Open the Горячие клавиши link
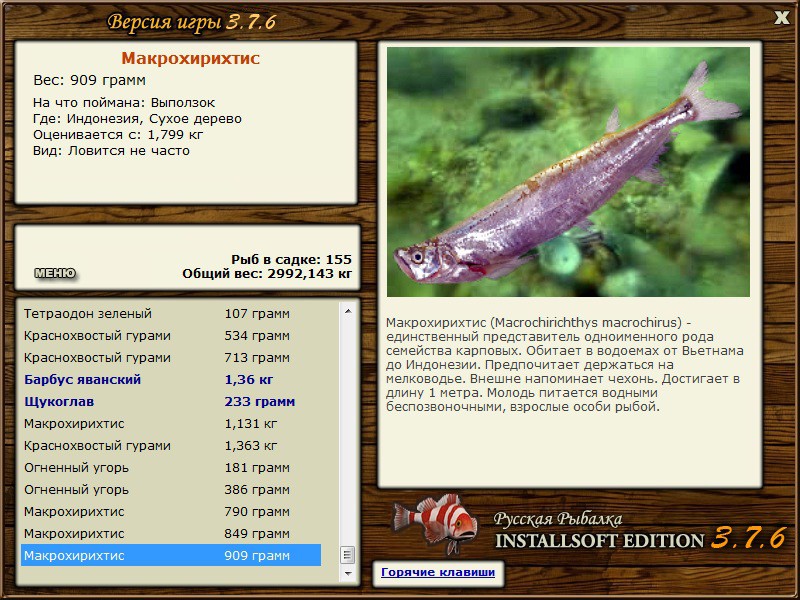 coord(438,572)
